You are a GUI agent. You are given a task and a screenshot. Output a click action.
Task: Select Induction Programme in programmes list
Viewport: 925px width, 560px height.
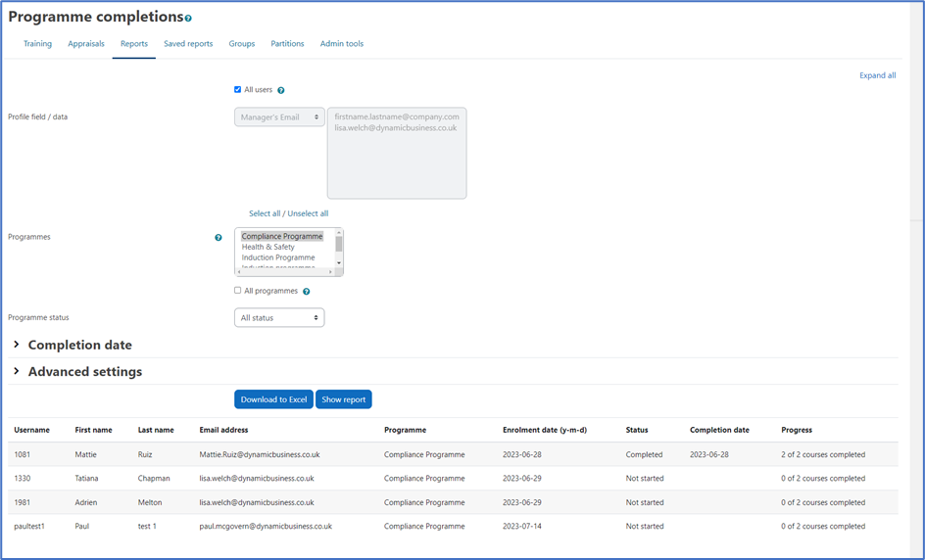(278, 257)
